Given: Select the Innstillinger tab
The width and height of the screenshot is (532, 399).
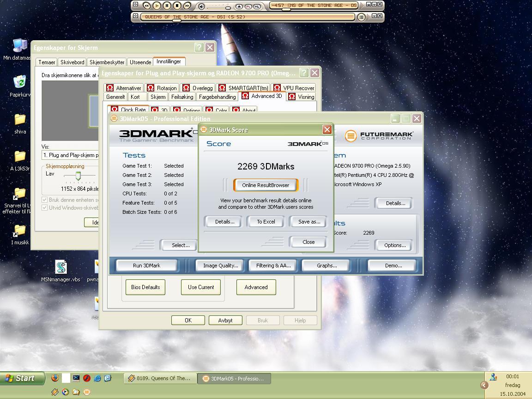Looking at the screenshot, I should (169, 61).
